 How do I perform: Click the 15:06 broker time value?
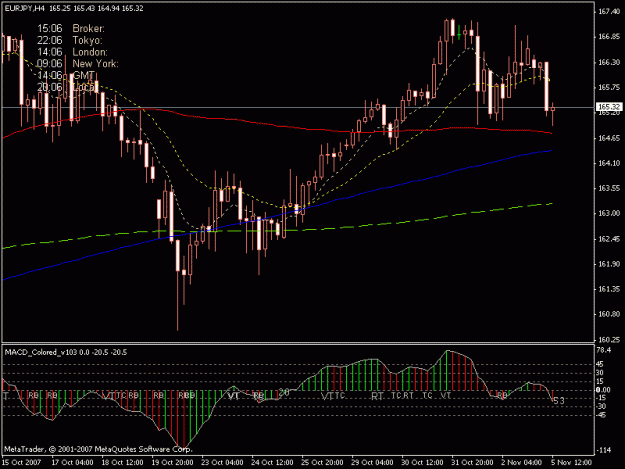(x=50, y=29)
